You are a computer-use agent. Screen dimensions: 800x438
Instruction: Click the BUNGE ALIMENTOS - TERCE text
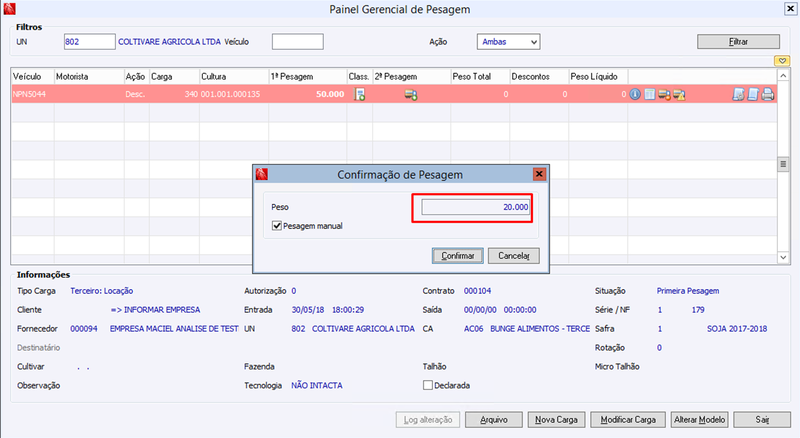[540, 329]
